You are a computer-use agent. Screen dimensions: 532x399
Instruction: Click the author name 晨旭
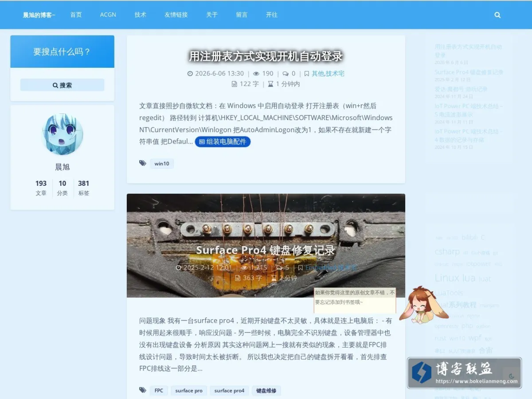tap(62, 167)
